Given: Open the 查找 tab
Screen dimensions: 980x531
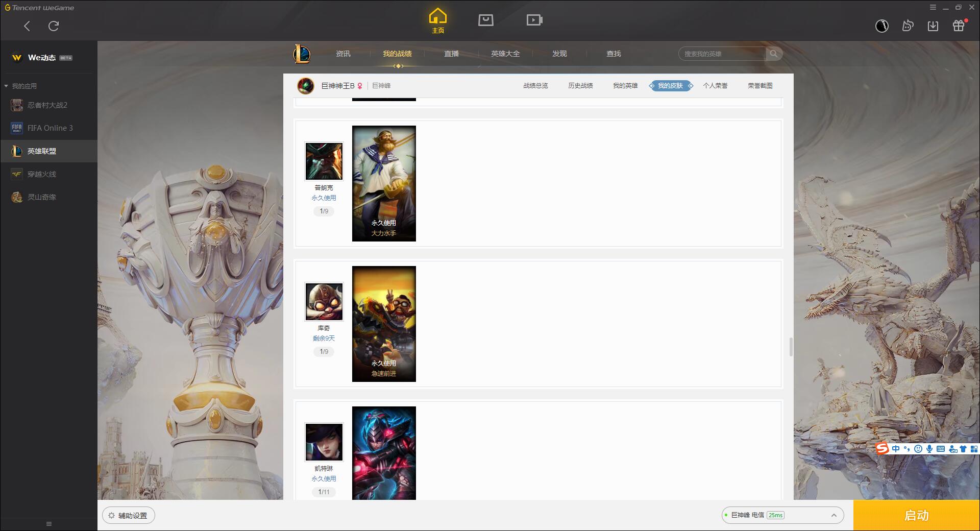Looking at the screenshot, I should pos(614,54).
